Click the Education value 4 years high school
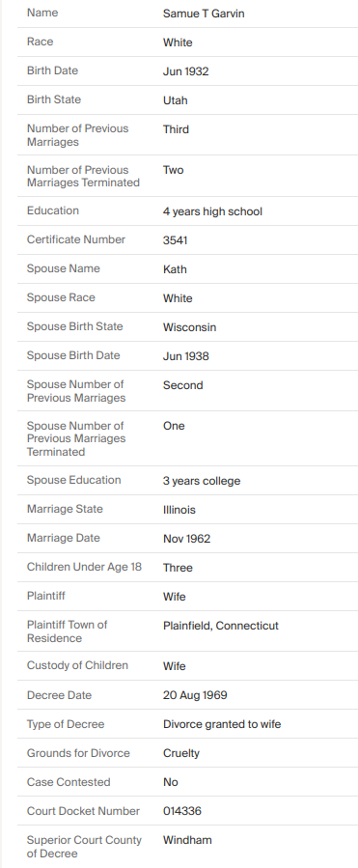 (x=212, y=211)
